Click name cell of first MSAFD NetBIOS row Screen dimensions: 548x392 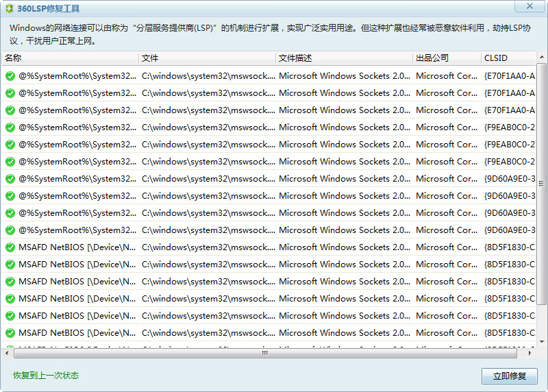[77, 247]
